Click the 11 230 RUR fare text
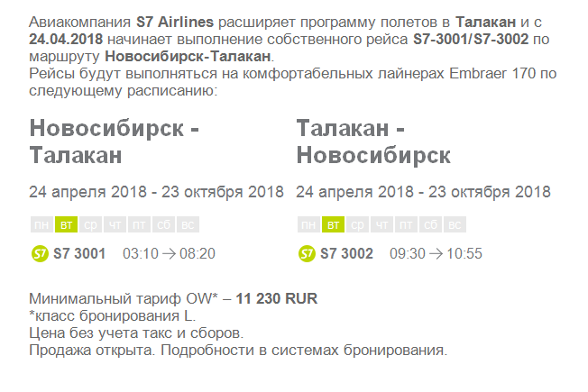This screenshot has height=392, width=588. pos(276,298)
